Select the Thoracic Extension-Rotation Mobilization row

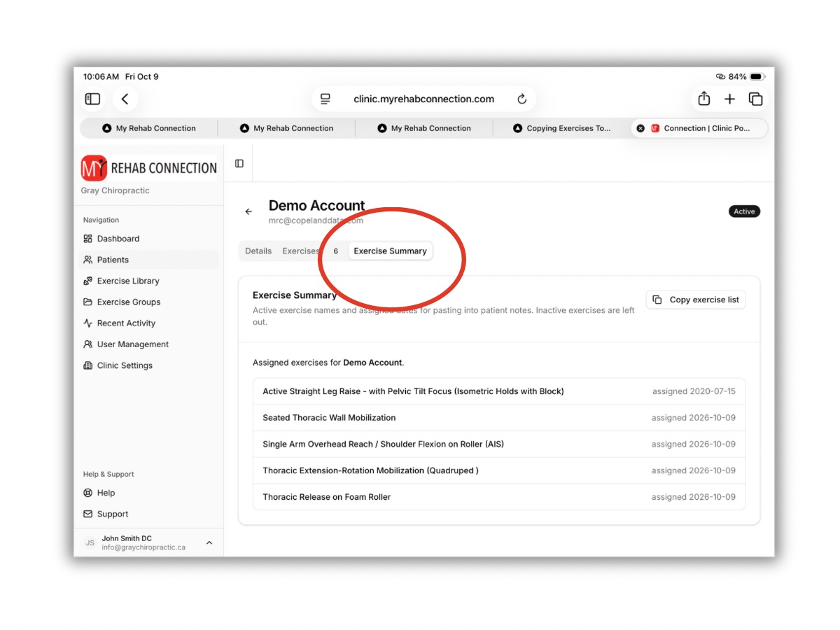point(499,470)
